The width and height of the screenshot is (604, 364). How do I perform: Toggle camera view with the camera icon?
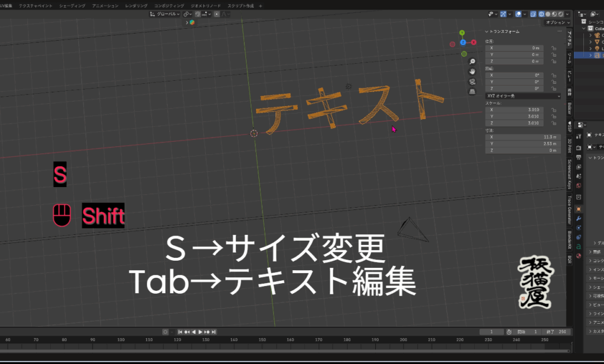pos(472,81)
